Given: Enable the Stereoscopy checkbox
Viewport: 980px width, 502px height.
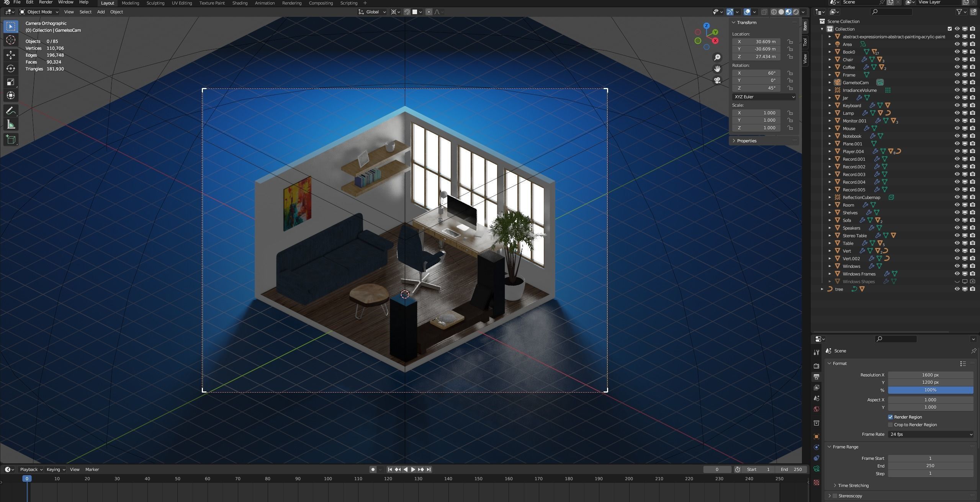Looking at the screenshot, I should pyautogui.click(x=835, y=496).
